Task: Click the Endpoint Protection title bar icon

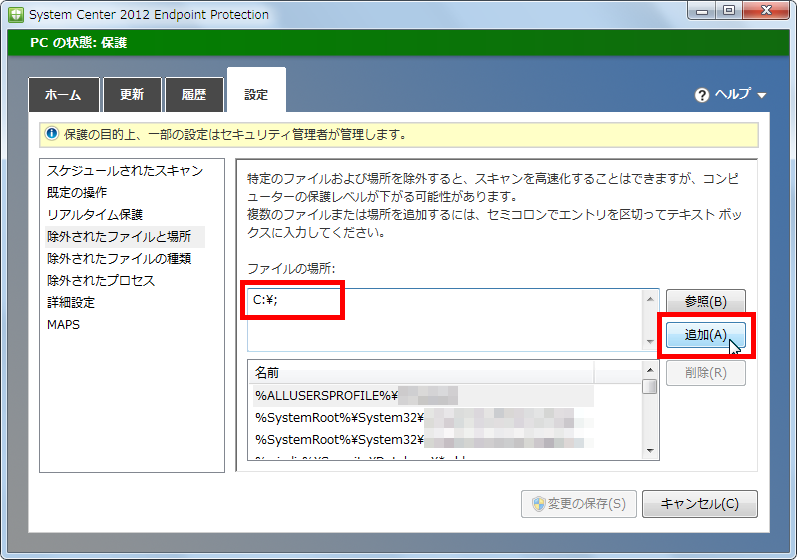Action: tap(16, 14)
